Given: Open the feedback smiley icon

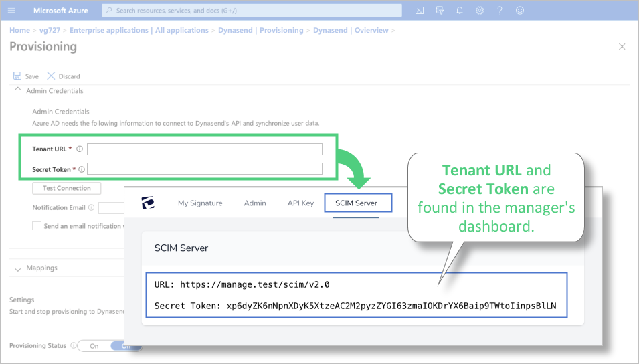Looking at the screenshot, I should [520, 11].
